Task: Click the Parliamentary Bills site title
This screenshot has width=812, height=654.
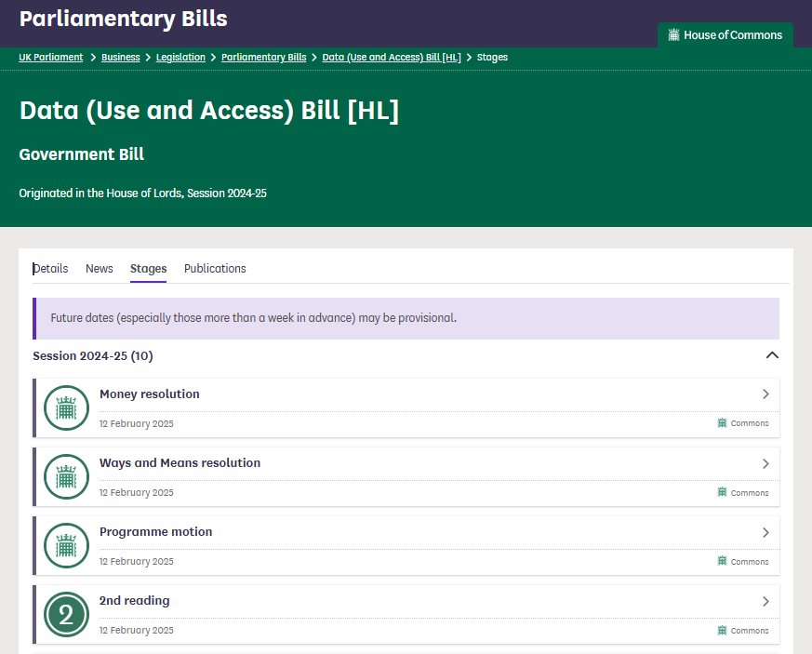Action: pyautogui.click(x=124, y=19)
